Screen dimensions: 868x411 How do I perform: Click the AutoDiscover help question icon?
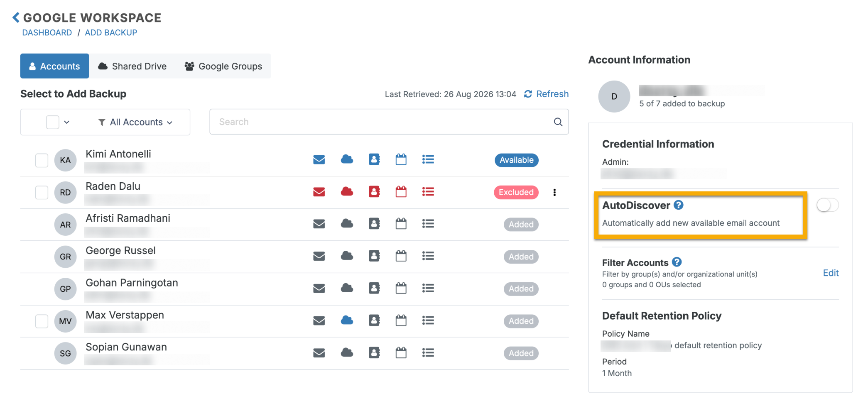pyautogui.click(x=679, y=205)
